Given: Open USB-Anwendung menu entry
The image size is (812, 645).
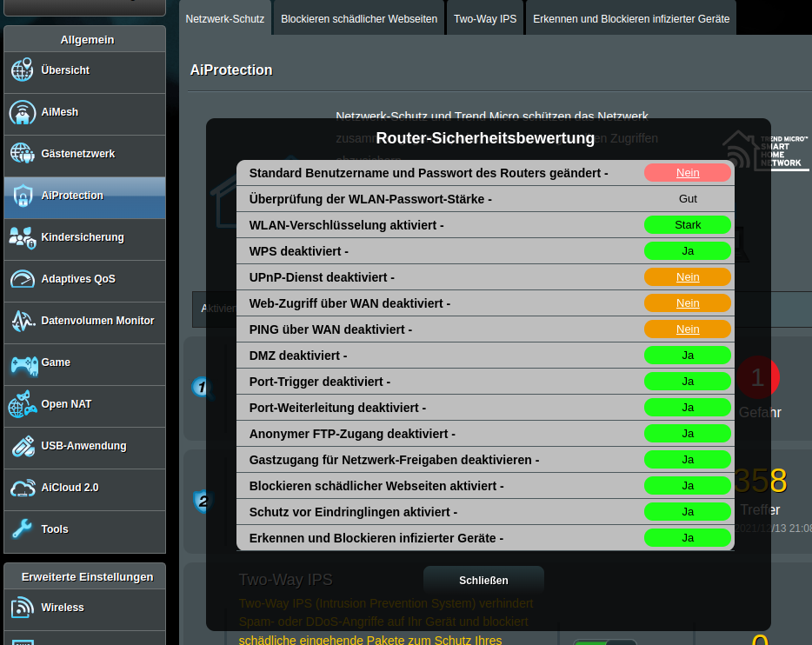Looking at the screenshot, I should [x=85, y=449].
